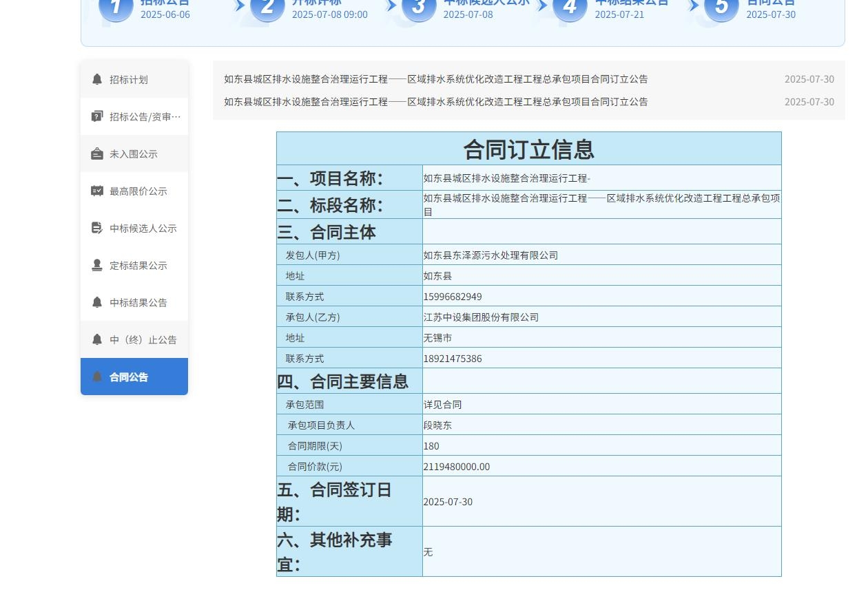Image resolution: width=868 pixels, height=603 pixels.
Task: Click the bell icon in the 合同公告 tab
Action: 97,377
